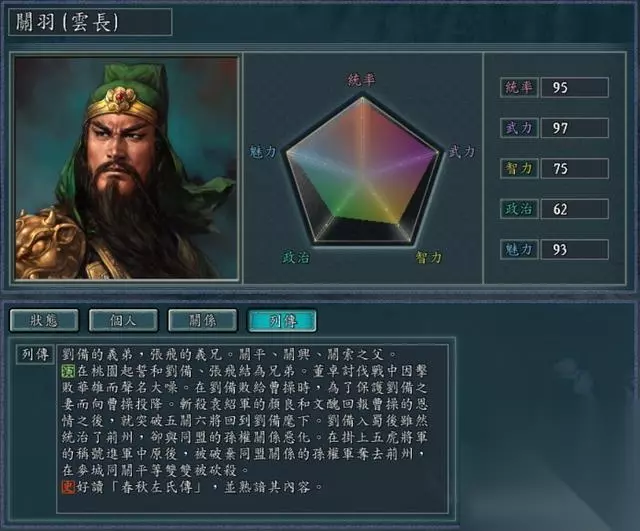The width and height of the screenshot is (640, 531).
Task: Click the 統率 stat label box
Action: coord(519,87)
